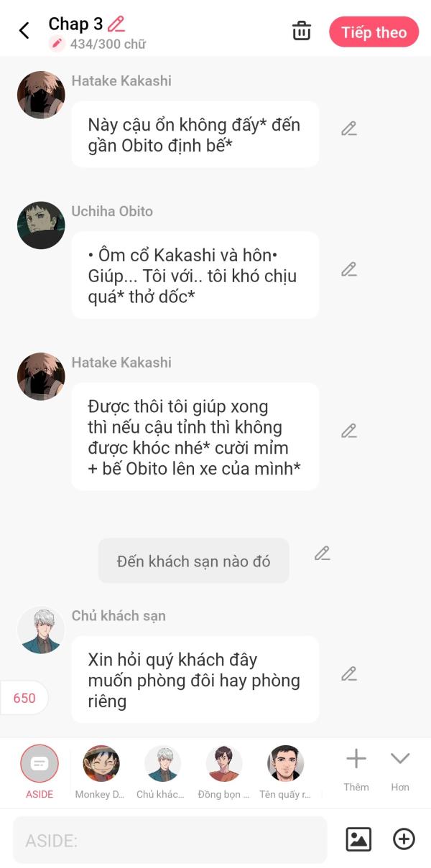Select the ASIDE narration mode
Image resolution: width=431 pixels, height=868 pixels.
40,772
